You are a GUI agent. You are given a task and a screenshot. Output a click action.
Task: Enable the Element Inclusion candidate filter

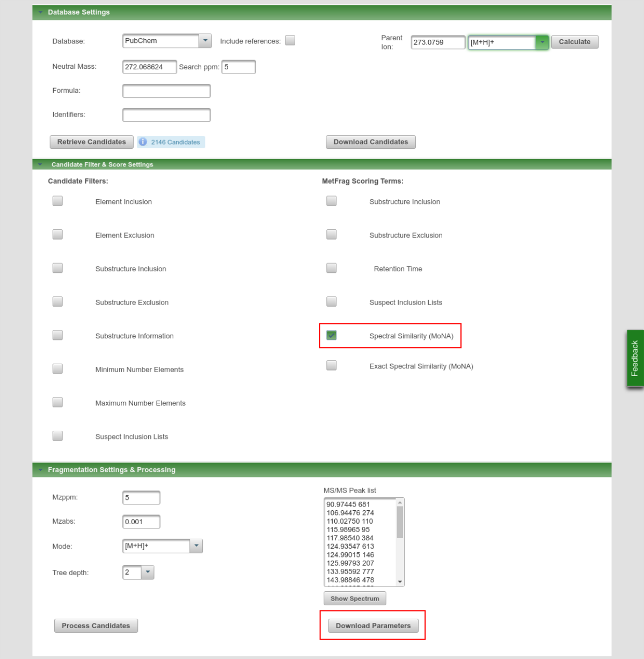coord(57,201)
